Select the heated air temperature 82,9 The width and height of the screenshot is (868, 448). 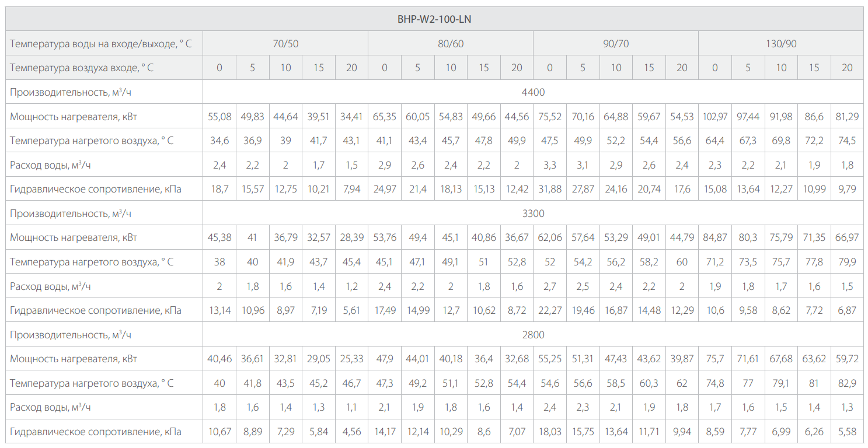point(847,383)
